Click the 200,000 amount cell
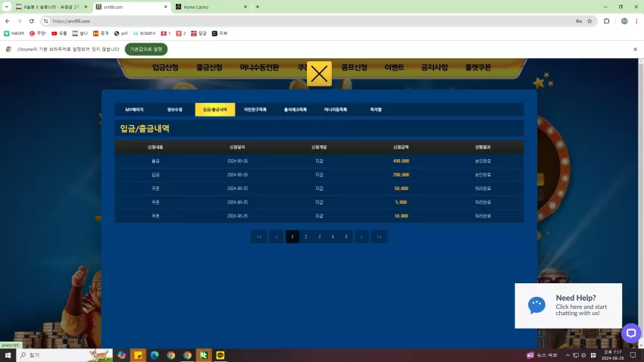 point(401,175)
